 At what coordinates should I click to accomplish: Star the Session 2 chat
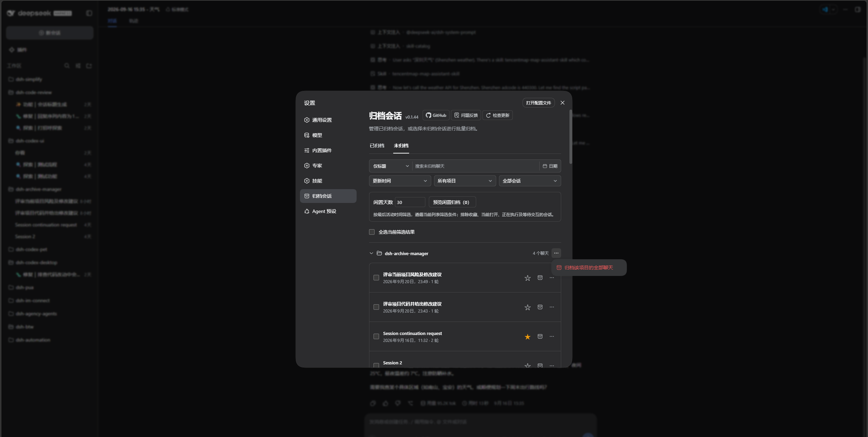527,365
